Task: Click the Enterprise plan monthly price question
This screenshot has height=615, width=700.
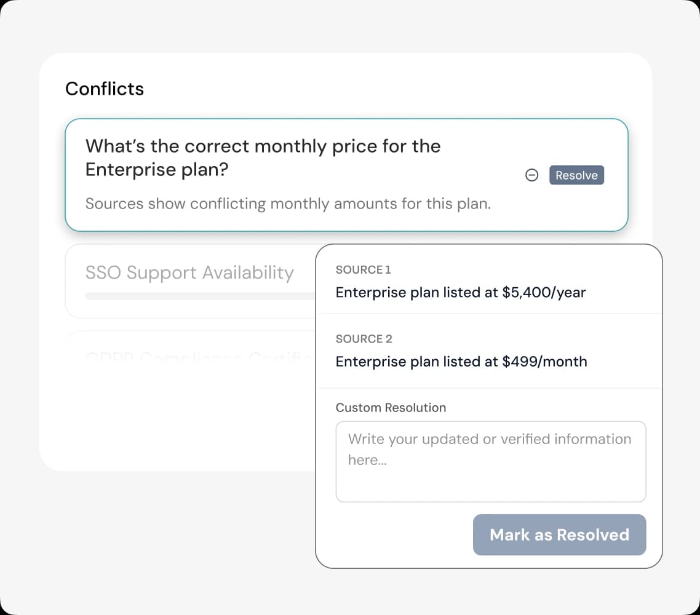Action: pos(263,157)
